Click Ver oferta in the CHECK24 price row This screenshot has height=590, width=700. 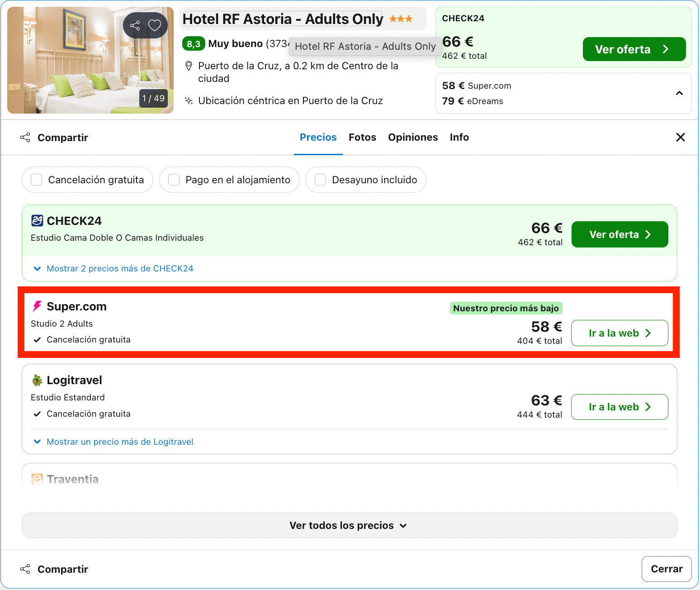tap(620, 234)
